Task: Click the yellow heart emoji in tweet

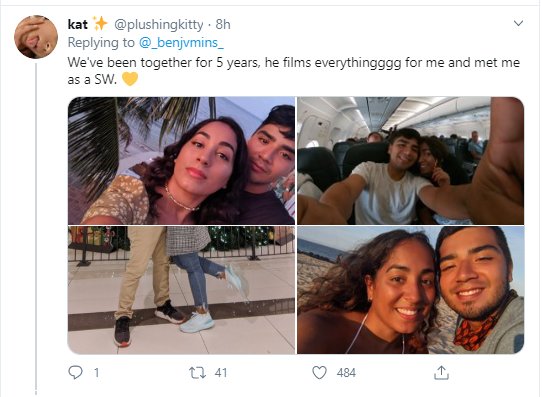Action: coord(130,79)
